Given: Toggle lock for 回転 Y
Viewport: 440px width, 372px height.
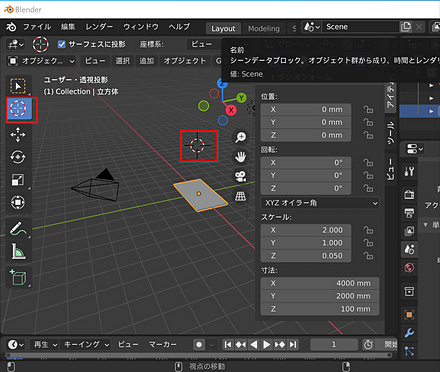Looking at the screenshot, I should click(368, 175).
